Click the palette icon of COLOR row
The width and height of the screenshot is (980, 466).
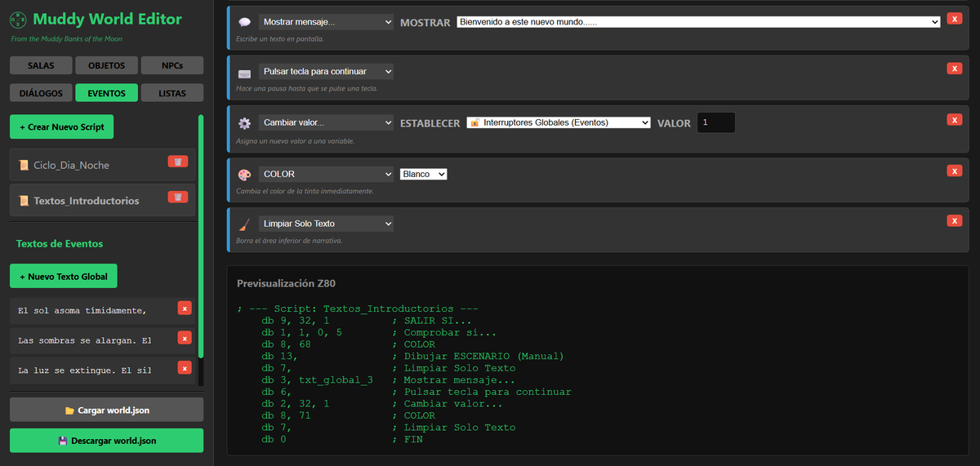coord(244,175)
